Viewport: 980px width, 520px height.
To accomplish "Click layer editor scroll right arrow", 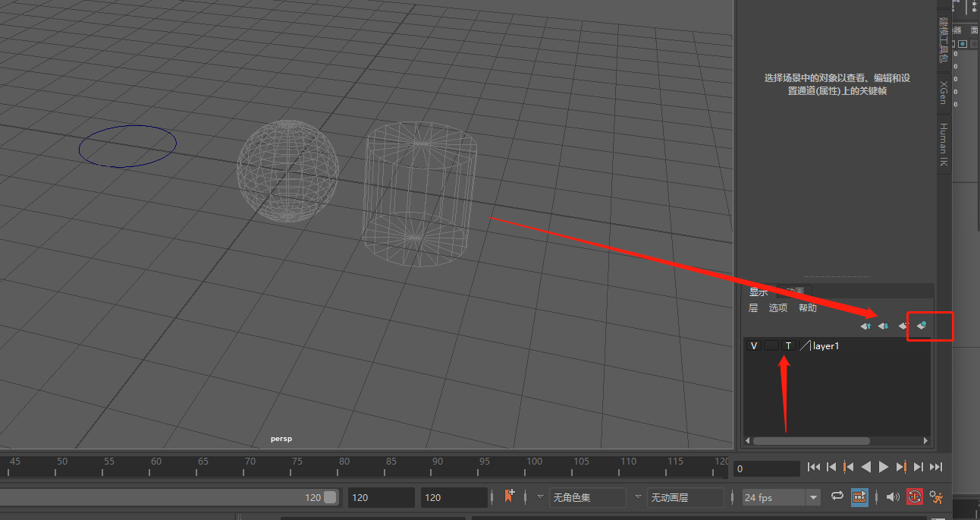I will point(925,440).
